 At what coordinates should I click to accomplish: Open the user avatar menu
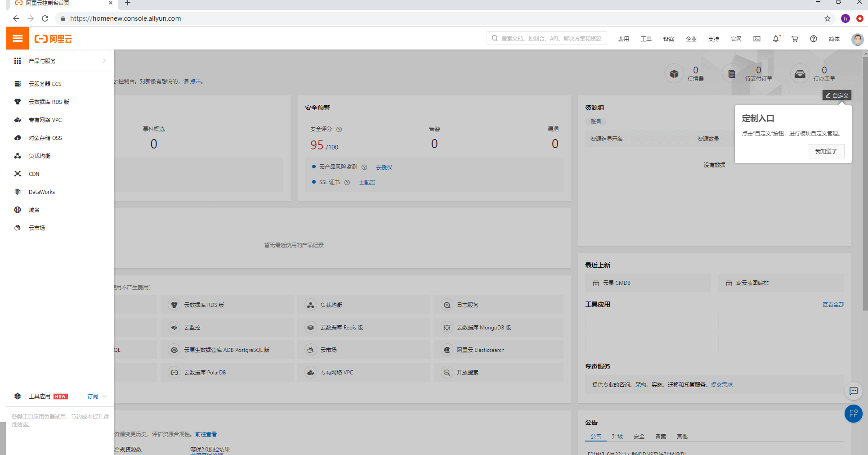[x=857, y=39]
